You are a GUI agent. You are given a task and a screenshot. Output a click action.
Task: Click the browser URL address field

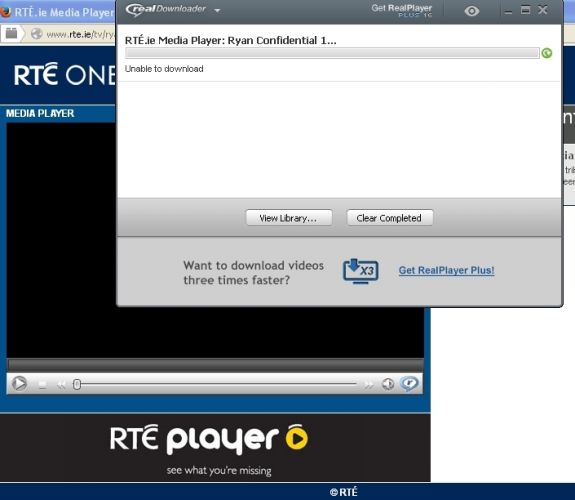(80, 34)
